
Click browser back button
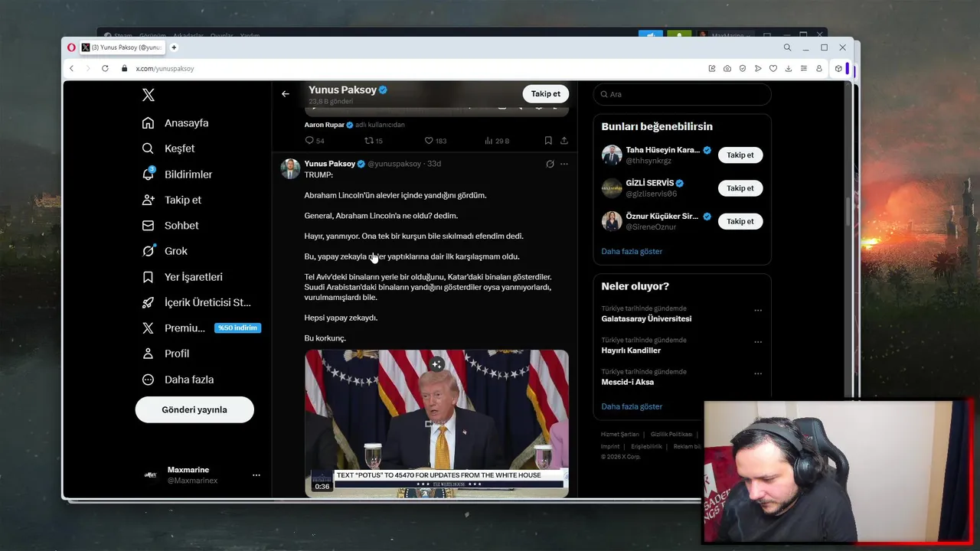tap(72, 68)
